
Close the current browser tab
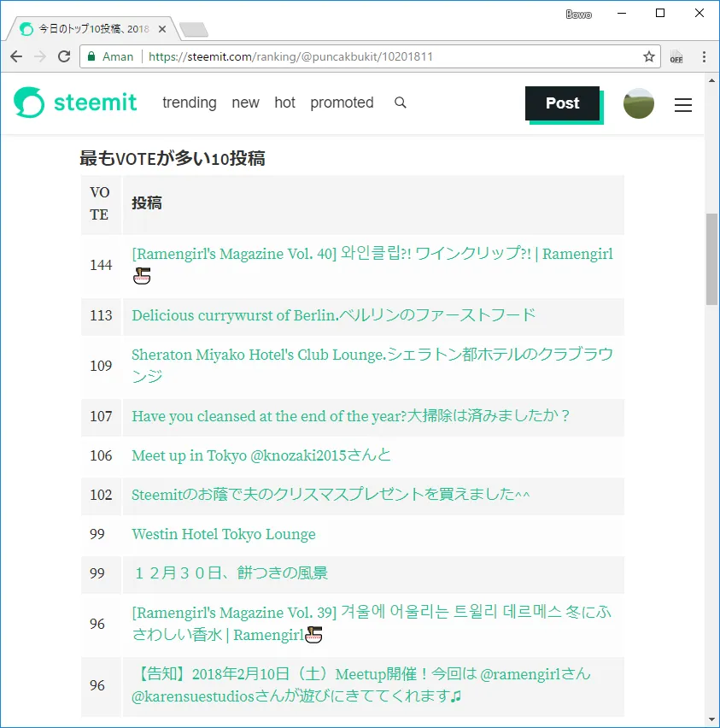pos(162,29)
